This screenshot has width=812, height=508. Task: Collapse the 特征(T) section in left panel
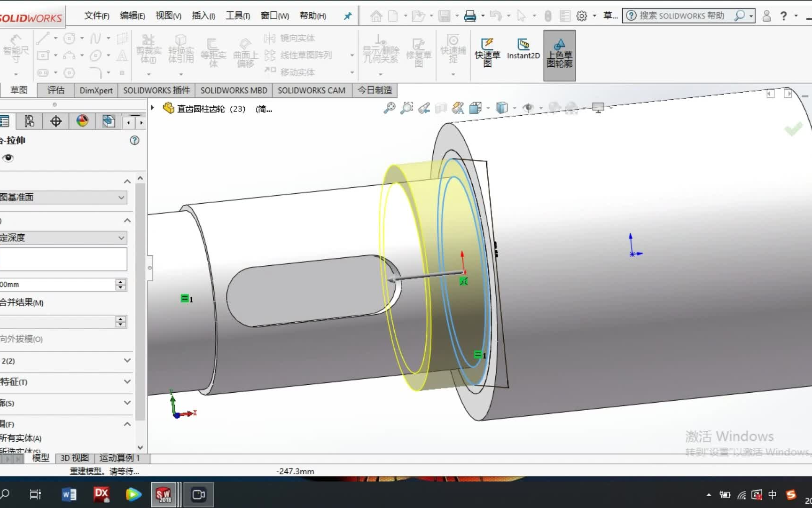click(x=127, y=382)
